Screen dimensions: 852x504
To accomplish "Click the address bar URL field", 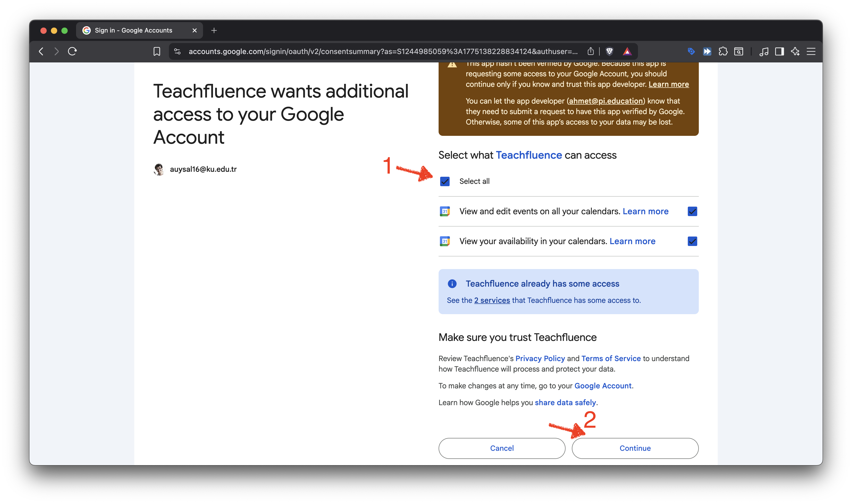I will 383,51.
